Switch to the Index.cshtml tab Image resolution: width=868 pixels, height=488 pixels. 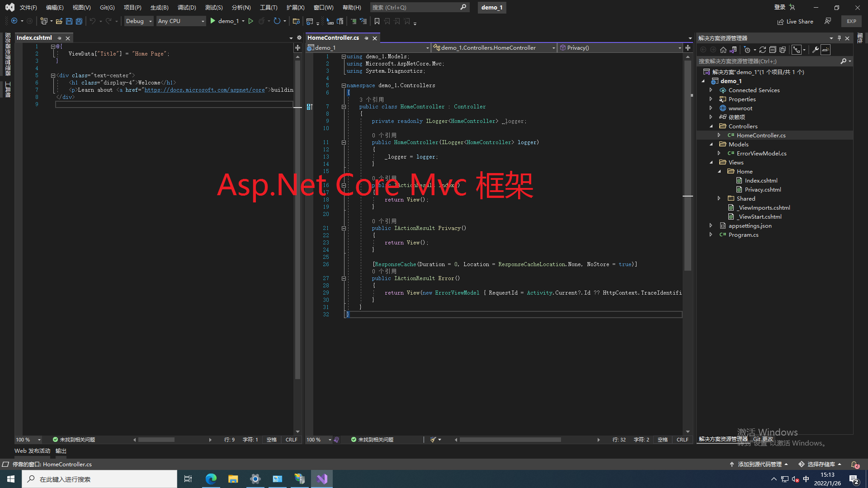click(34, 38)
